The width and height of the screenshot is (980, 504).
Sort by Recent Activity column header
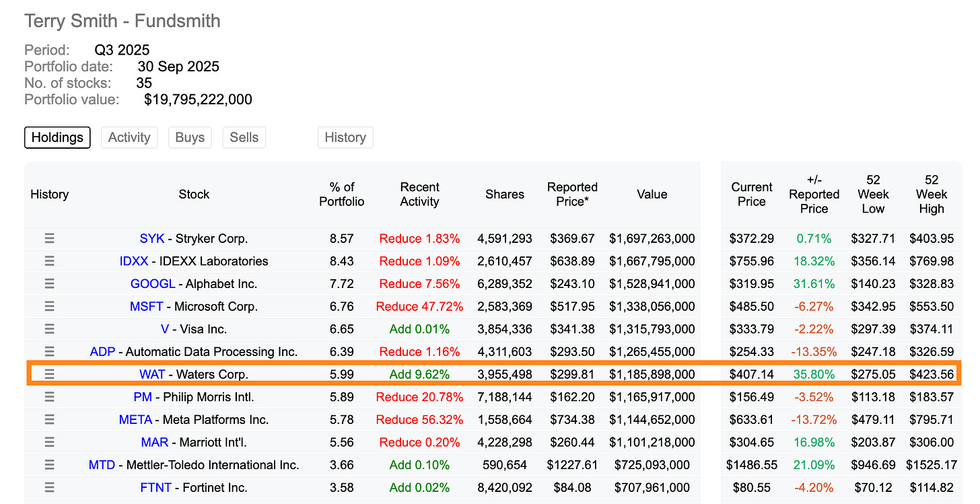419,194
